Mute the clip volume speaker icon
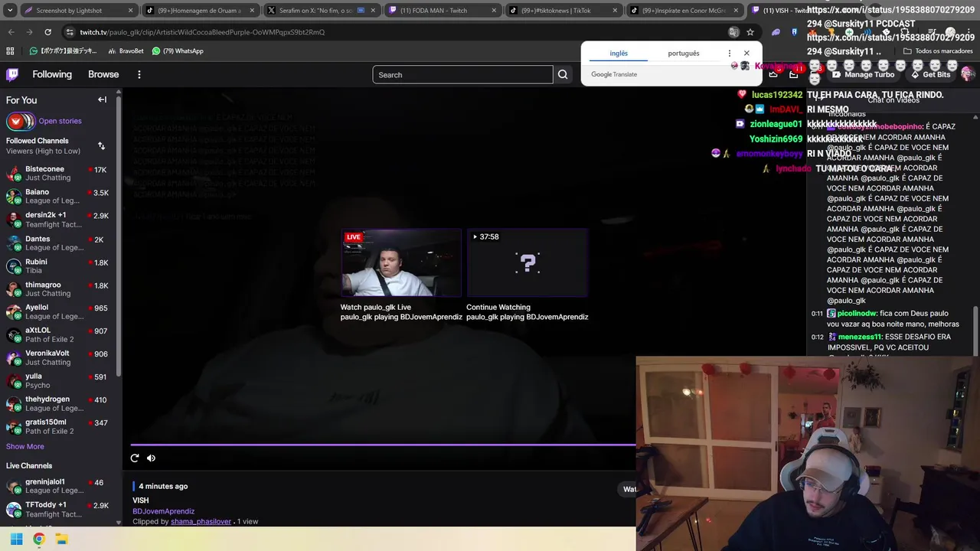Screen dimensions: 980x551 151,458
